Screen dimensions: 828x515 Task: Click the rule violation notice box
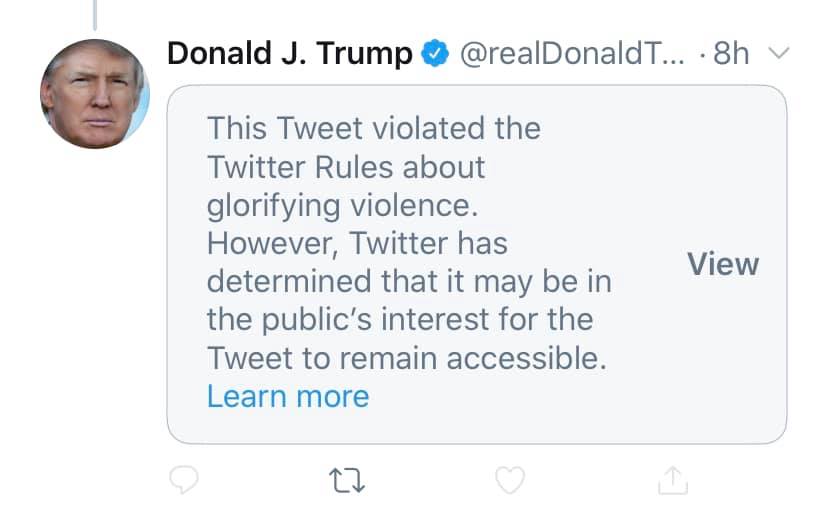pyautogui.click(x=477, y=264)
